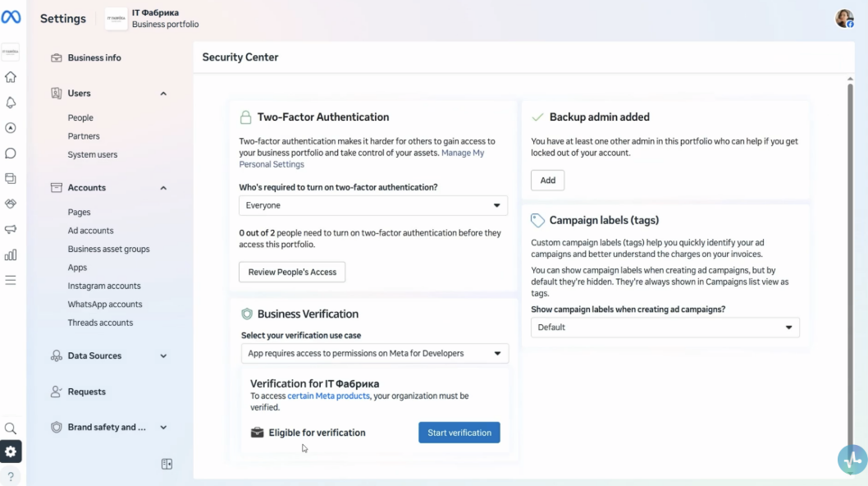Open campaign labels Default dropdown
868x486 pixels.
pos(665,328)
